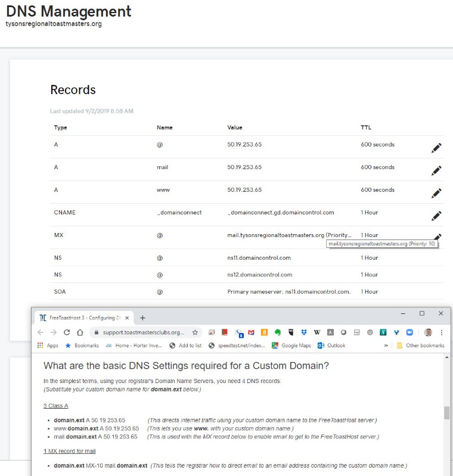
Task: Open a new browser tab
Action: tap(142, 318)
